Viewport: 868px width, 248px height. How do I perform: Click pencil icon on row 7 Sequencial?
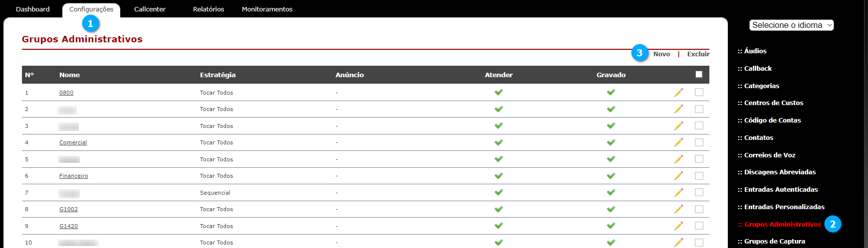[678, 192]
